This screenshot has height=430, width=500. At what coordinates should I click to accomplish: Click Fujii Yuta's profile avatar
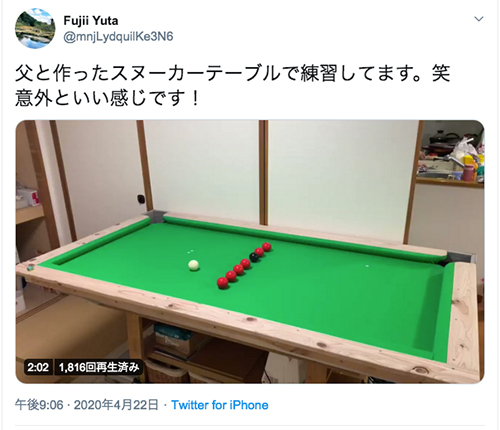[x=35, y=29]
